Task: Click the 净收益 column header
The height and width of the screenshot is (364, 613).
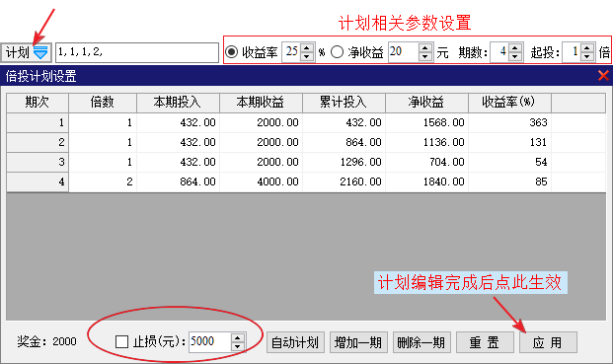Action: (426, 103)
